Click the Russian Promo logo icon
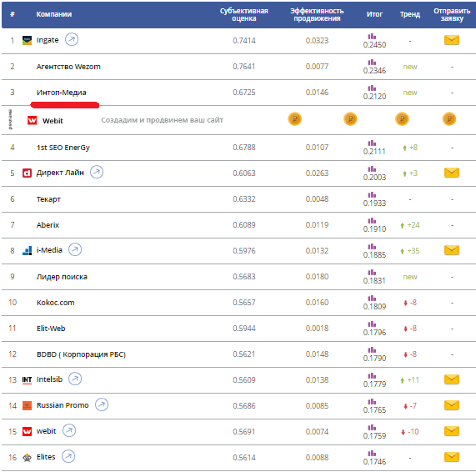476x472 pixels. (x=27, y=405)
